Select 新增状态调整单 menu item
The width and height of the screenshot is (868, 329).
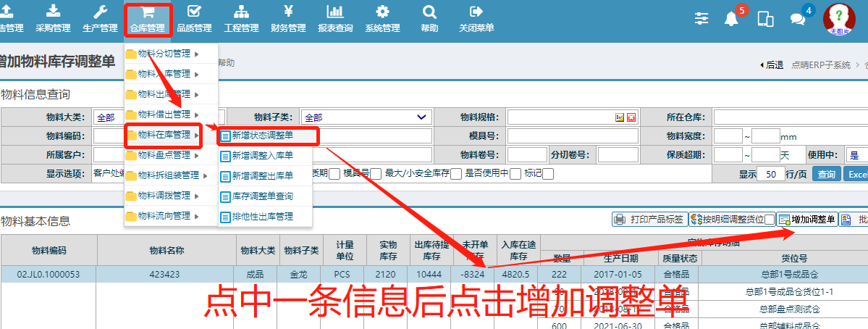(262, 135)
